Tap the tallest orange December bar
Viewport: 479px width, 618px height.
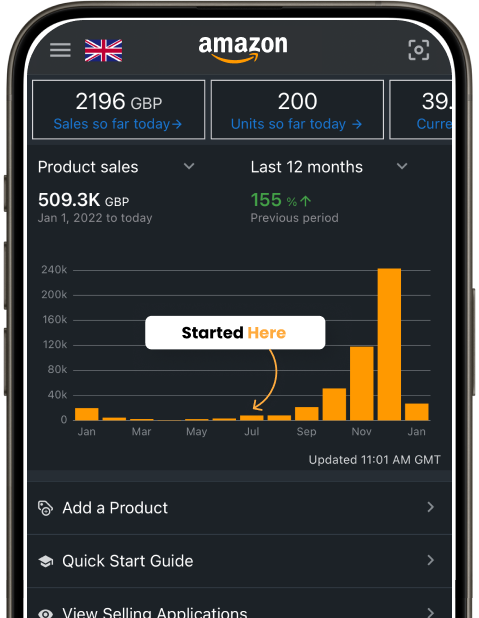point(389,344)
